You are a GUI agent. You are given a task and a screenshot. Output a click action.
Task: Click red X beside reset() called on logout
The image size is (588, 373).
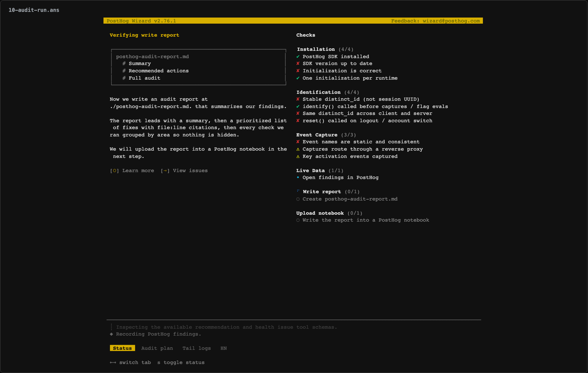tap(298, 121)
